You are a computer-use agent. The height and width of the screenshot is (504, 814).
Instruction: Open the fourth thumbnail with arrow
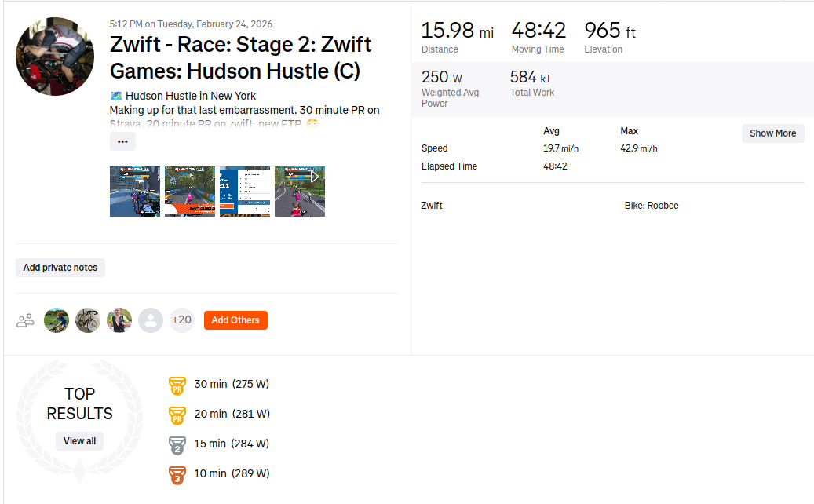click(x=300, y=192)
